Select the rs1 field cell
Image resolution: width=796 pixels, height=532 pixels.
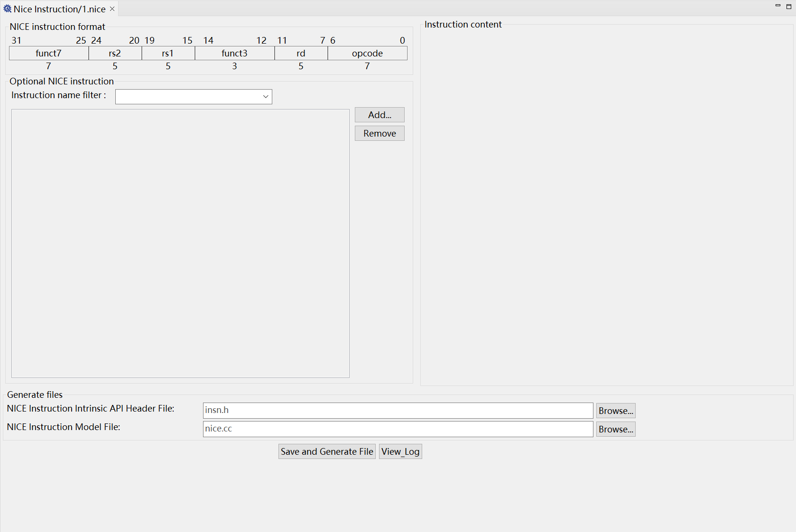pos(168,53)
